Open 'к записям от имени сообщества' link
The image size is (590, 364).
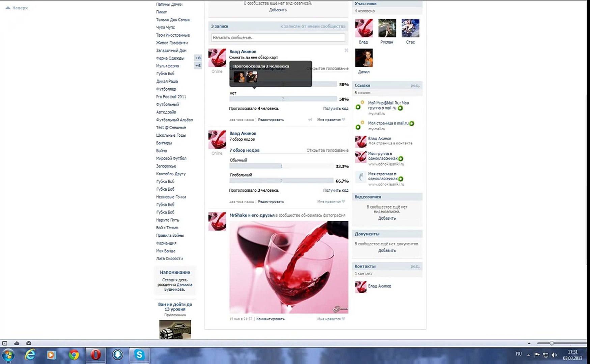(x=313, y=26)
